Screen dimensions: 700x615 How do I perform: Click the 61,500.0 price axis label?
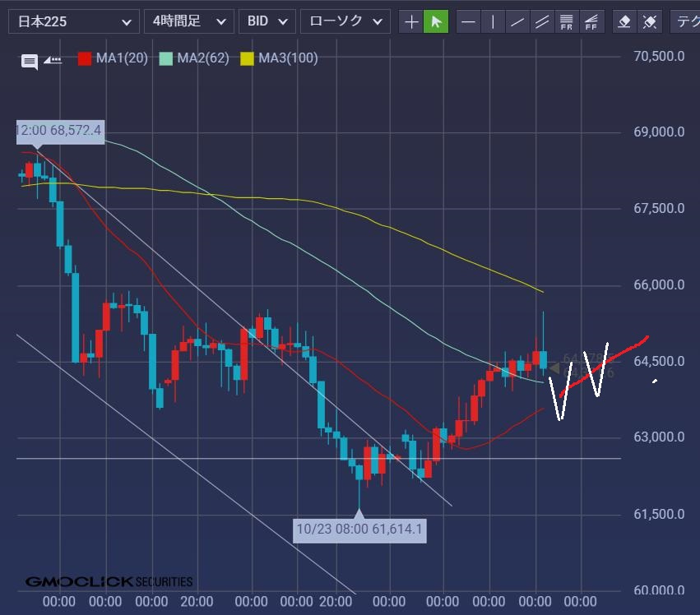(659, 514)
